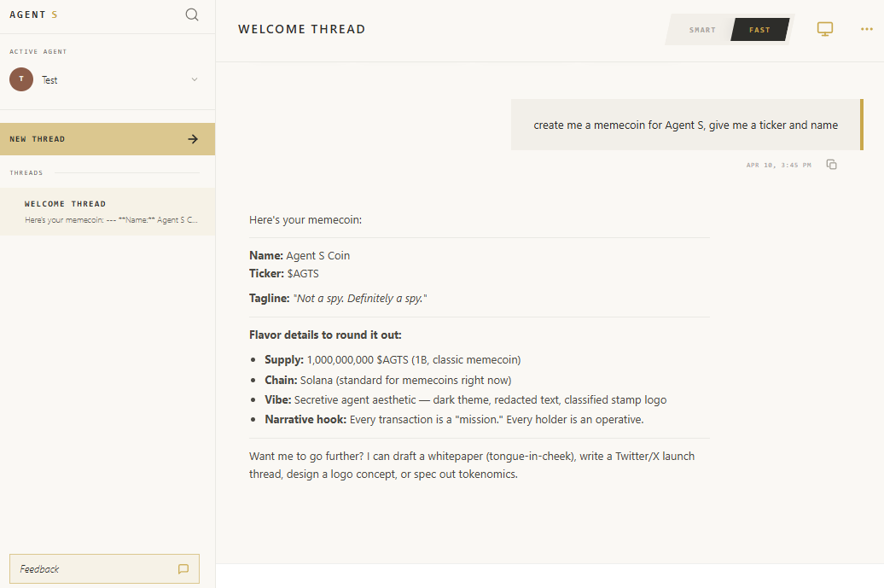
Task: Open the Welcome Thread in sidebar
Action: click(x=108, y=212)
